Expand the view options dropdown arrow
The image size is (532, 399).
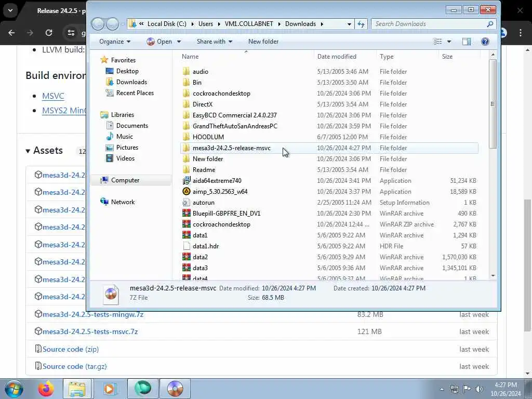[x=449, y=42]
